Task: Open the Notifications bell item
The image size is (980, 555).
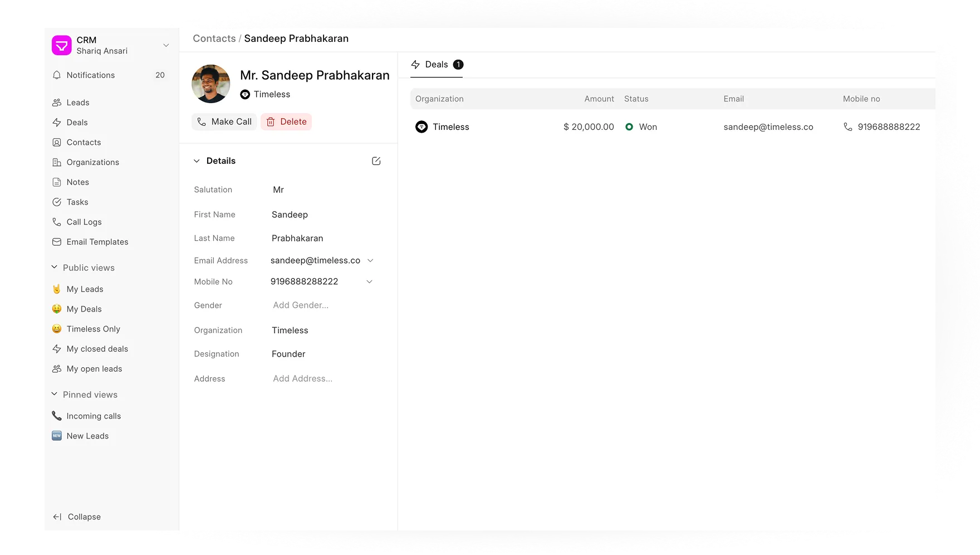Action: coord(111,75)
